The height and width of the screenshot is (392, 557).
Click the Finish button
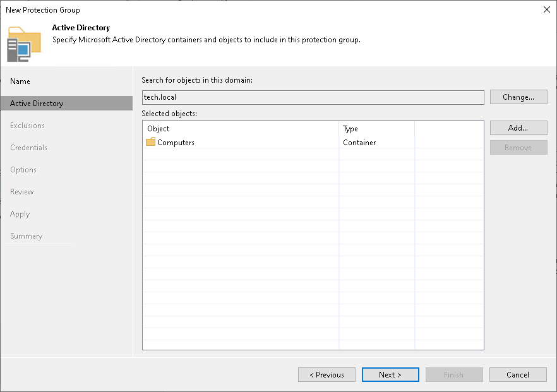(454, 374)
